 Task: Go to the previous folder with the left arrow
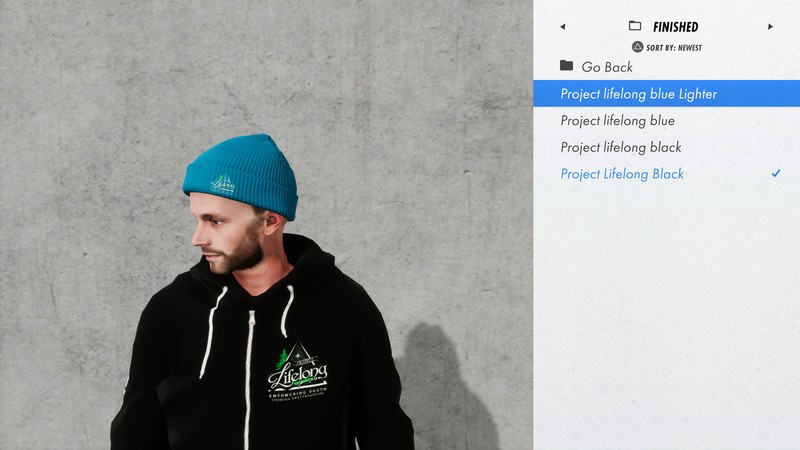point(563,27)
